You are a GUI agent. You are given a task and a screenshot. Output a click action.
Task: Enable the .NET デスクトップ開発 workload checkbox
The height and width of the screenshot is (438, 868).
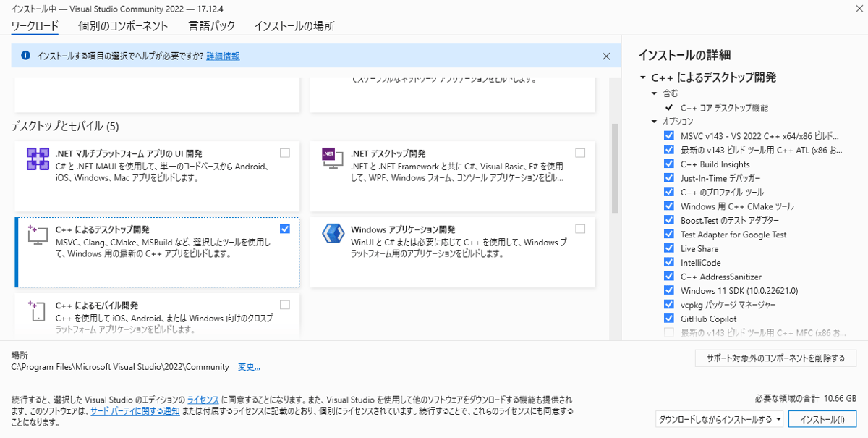[580, 153]
